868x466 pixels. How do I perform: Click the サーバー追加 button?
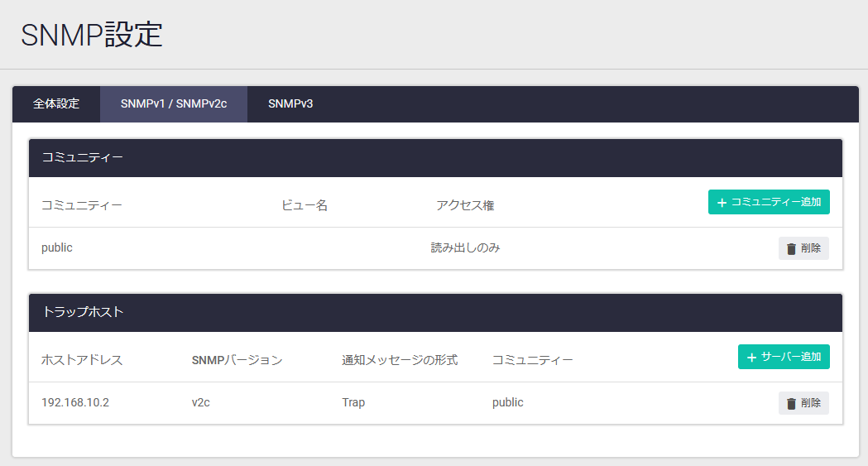(784, 357)
